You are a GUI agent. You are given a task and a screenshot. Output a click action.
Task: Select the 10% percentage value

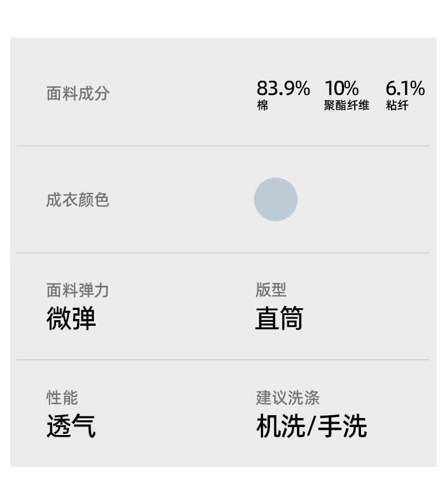tap(341, 88)
